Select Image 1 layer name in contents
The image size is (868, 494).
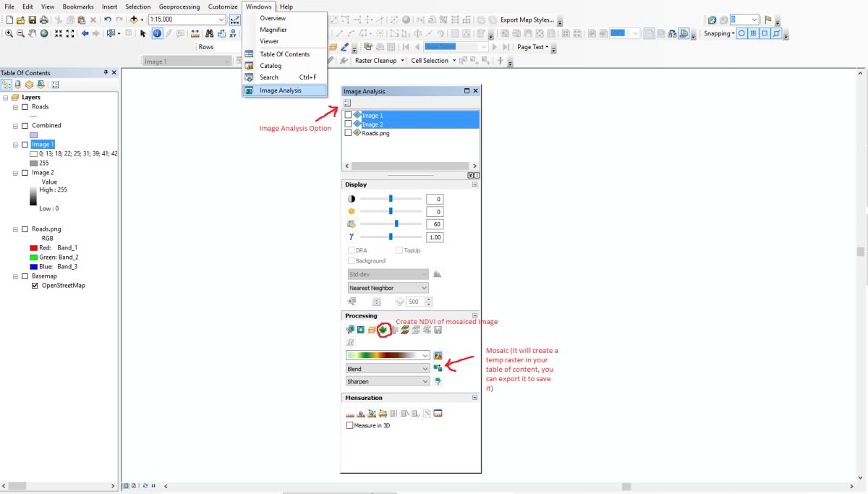coord(42,145)
